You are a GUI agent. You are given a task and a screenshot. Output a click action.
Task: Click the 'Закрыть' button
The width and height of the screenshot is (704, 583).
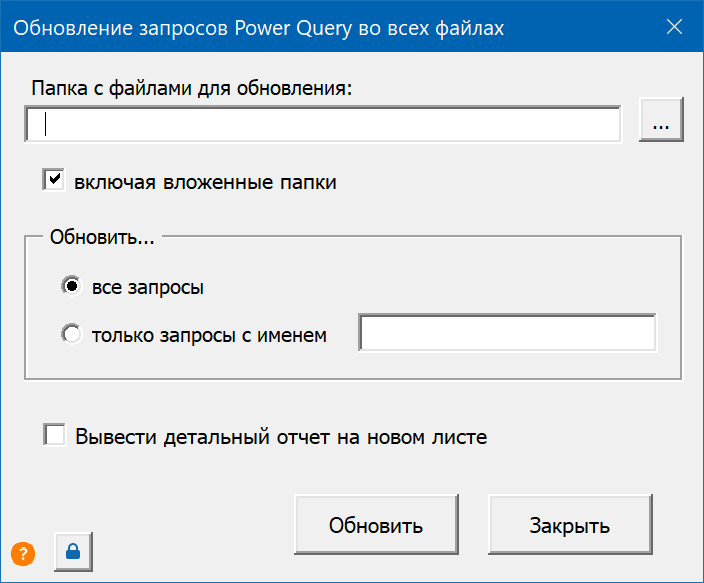point(570,525)
